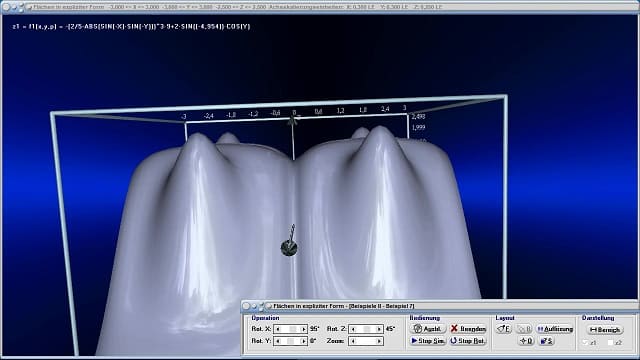640x360 pixels.
Task: Click left arrow of Rot. X scrollbar
Action: click(278, 329)
